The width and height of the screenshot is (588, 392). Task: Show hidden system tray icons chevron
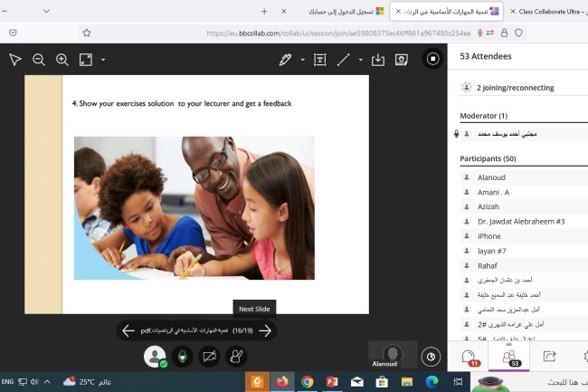(47, 382)
